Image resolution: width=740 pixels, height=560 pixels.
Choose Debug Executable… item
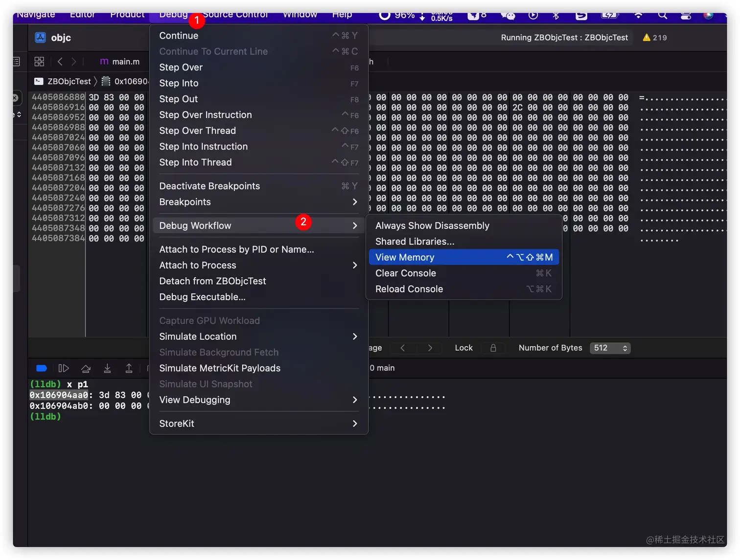(259, 297)
